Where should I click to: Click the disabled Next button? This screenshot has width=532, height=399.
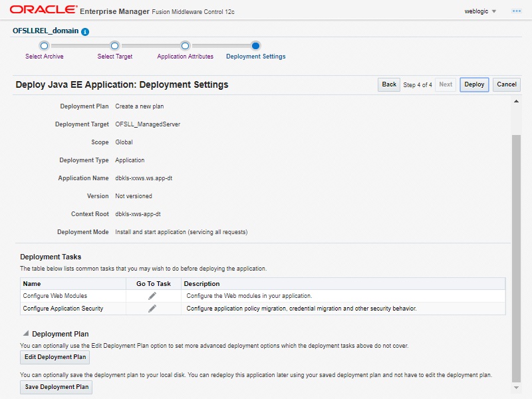446,84
